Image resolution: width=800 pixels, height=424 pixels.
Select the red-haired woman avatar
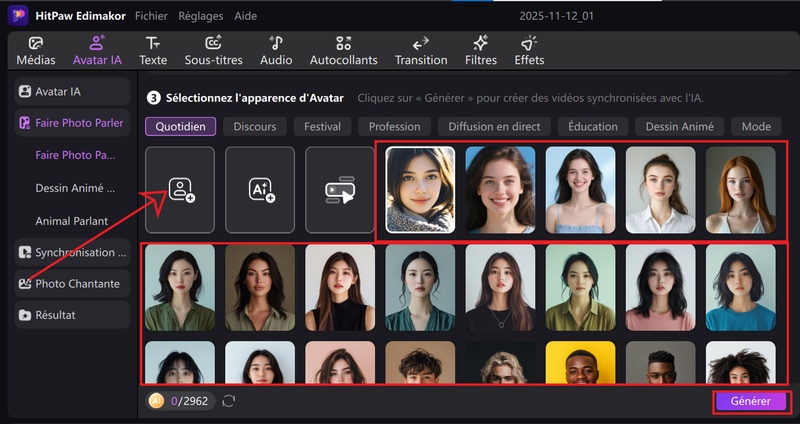(740, 190)
